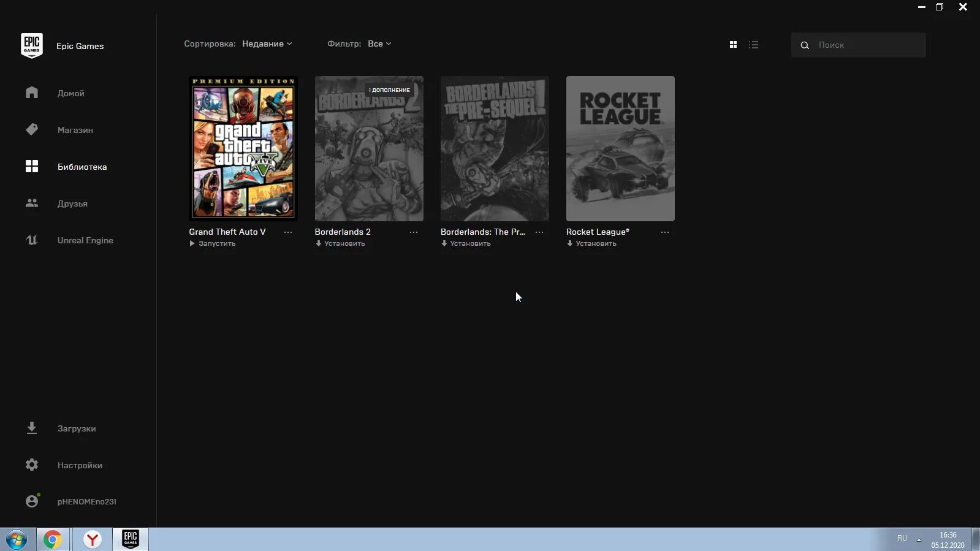Open Загрузки section
This screenshot has width=980, height=551.
[78, 428]
